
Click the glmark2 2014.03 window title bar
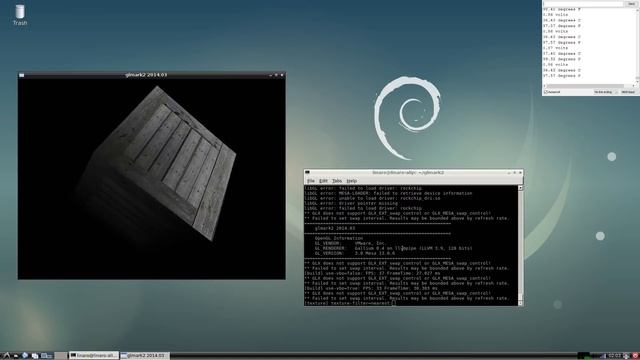pos(151,75)
